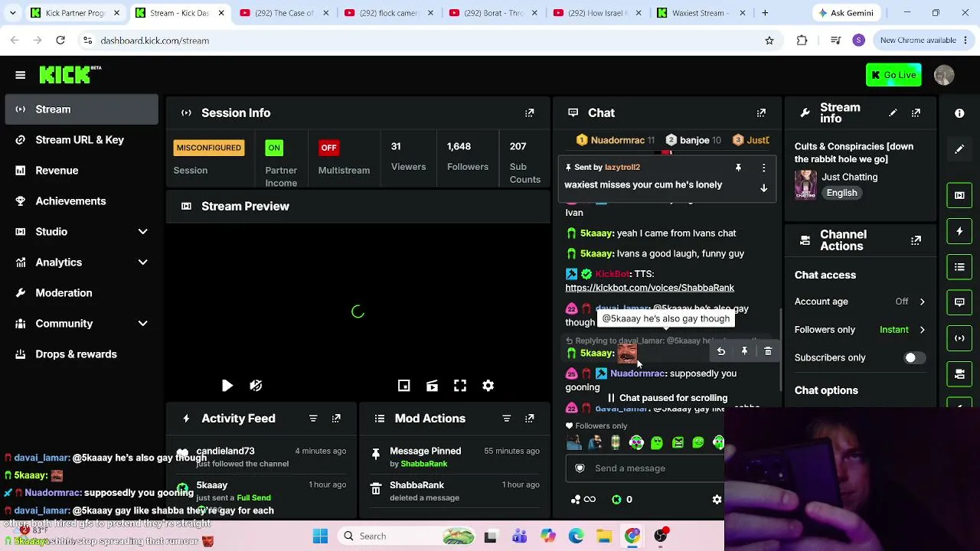980x551 pixels.
Task: Open the hamburger navigation menu
Action: [x=21, y=75]
